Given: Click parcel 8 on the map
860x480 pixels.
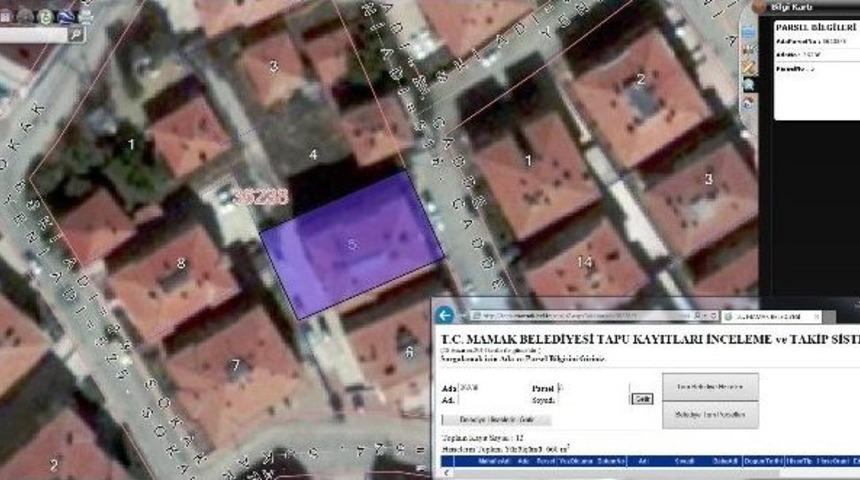Looking at the screenshot, I should (181, 264).
